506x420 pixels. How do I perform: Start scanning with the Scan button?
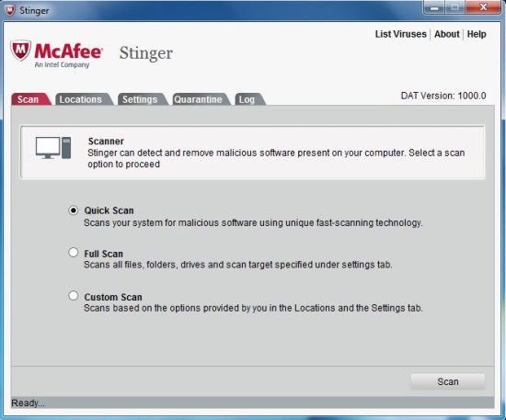(448, 381)
